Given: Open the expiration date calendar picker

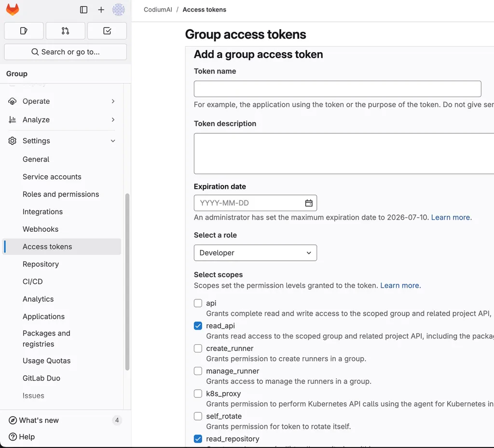Looking at the screenshot, I should click(308, 203).
